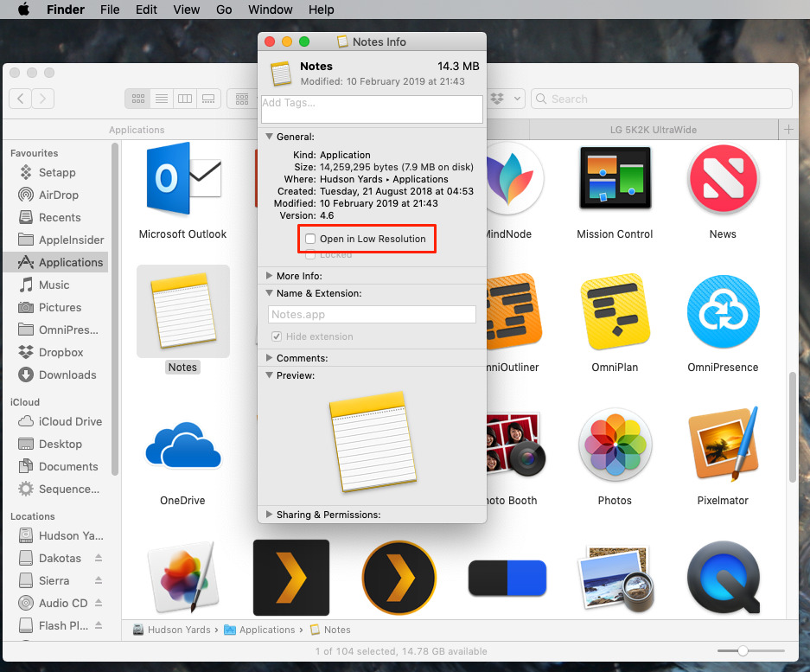Eject the Audio CD

pos(99,603)
